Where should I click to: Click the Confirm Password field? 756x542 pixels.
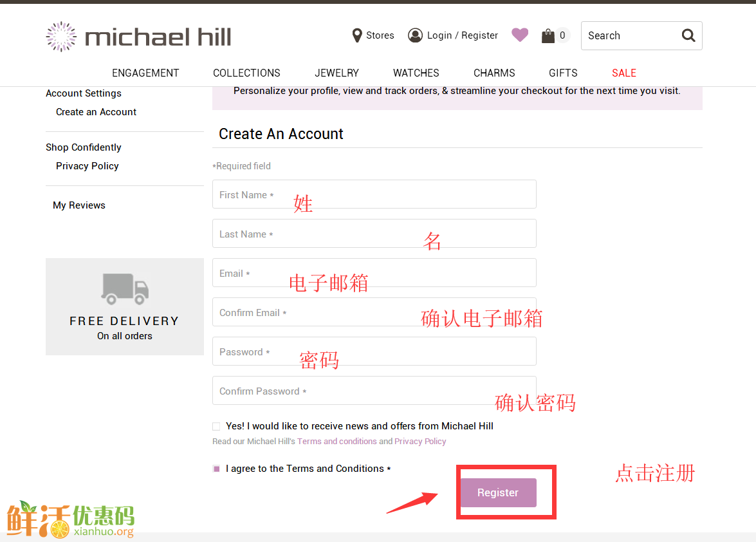(374, 391)
